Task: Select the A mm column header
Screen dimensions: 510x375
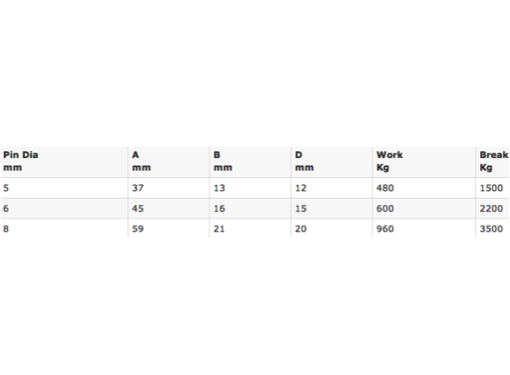Action: click(x=141, y=161)
